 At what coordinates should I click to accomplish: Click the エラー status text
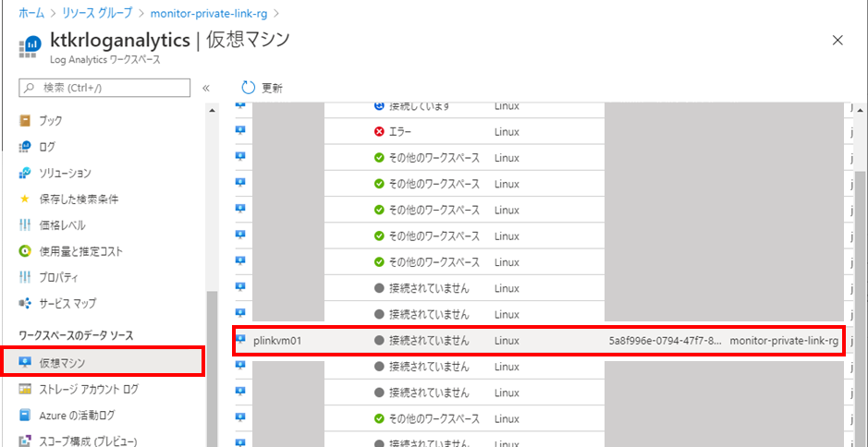(400, 132)
